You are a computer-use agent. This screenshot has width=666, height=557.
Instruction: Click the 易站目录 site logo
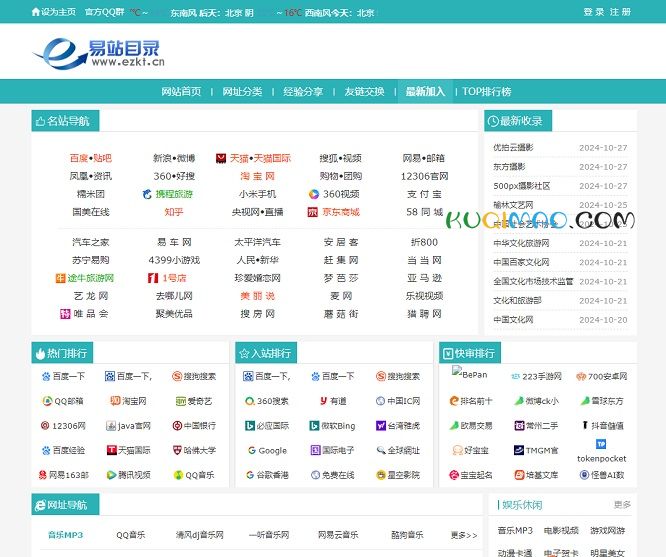pos(99,54)
